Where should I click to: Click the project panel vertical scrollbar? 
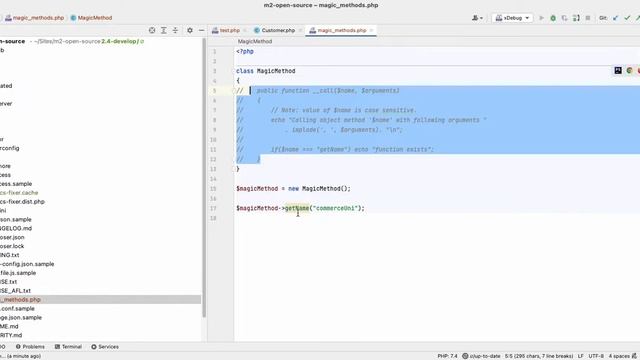(204, 178)
